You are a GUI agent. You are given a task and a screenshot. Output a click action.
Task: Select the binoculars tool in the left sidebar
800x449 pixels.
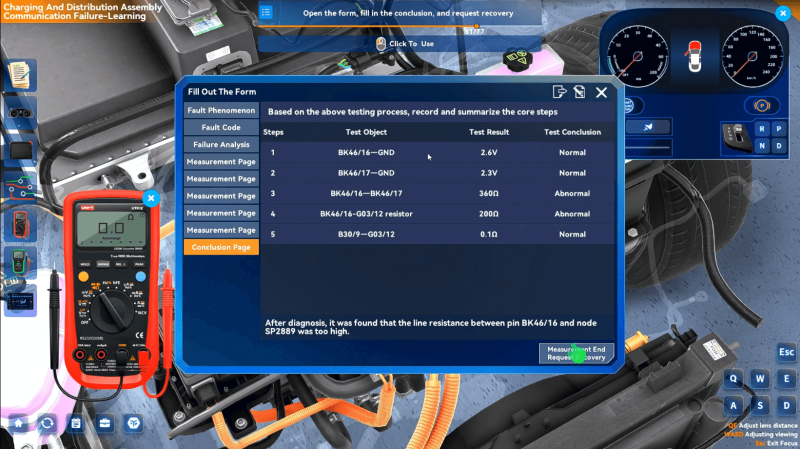point(20,113)
